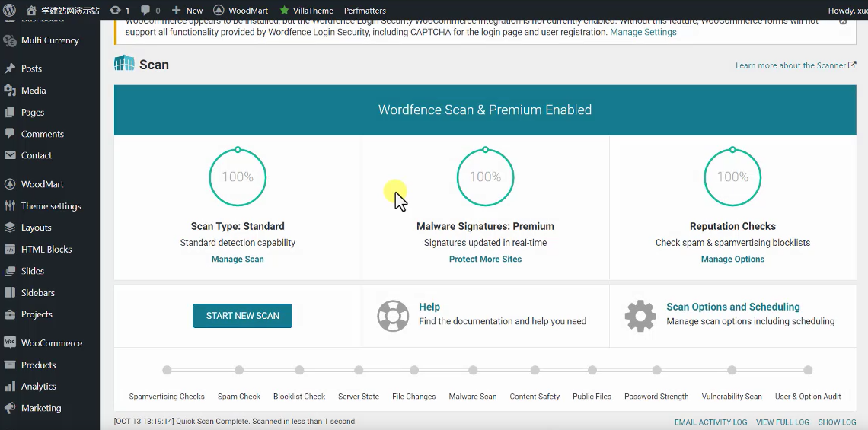
Task: Click the Multi Currency sidebar icon
Action: [9, 40]
